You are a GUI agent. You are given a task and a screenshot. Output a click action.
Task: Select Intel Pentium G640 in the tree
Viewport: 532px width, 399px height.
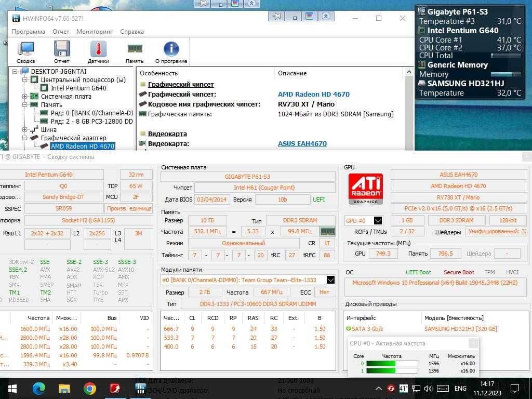(78, 88)
